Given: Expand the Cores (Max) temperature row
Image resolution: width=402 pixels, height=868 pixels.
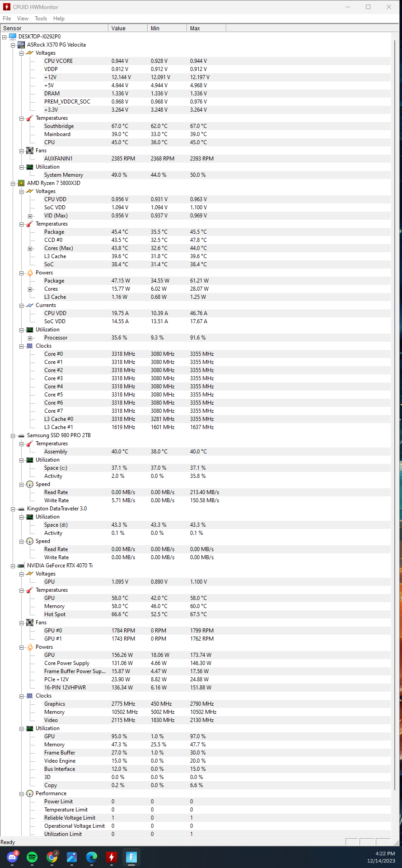Looking at the screenshot, I should (x=30, y=248).
